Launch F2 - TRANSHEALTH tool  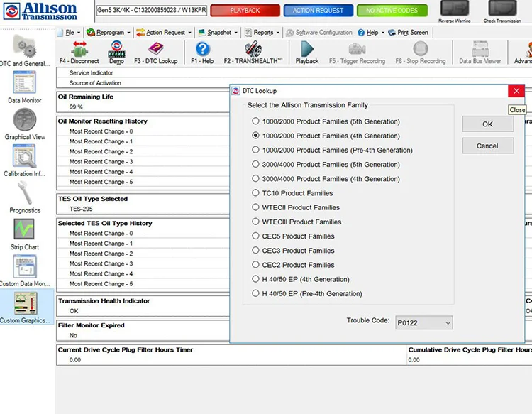pos(253,53)
